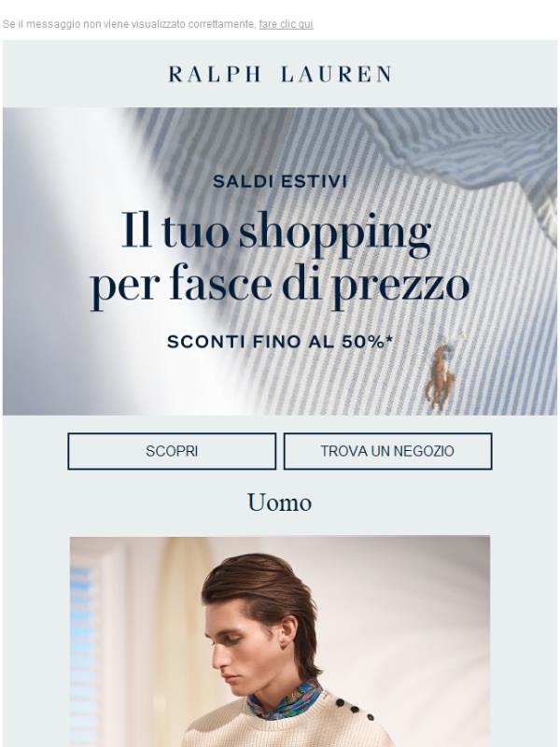This screenshot has height=747, width=560.
Task: Click the asterisk after 50%
Action: (x=390, y=339)
